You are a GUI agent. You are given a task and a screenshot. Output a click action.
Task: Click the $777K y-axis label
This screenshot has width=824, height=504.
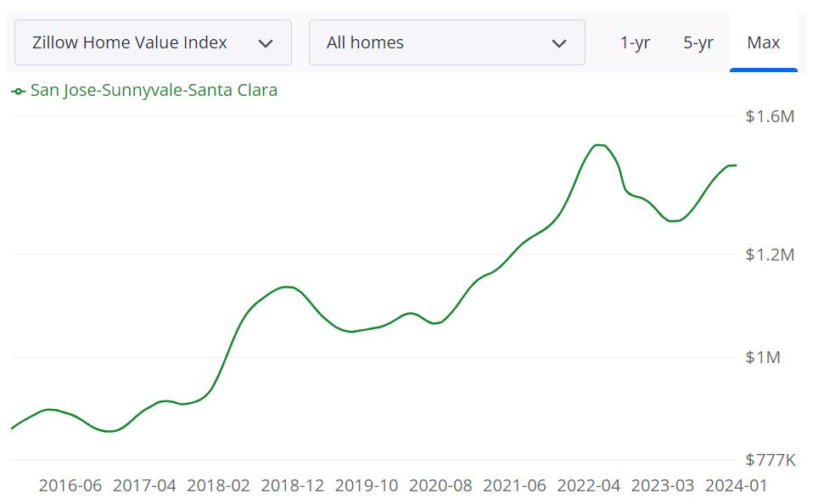click(x=771, y=461)
